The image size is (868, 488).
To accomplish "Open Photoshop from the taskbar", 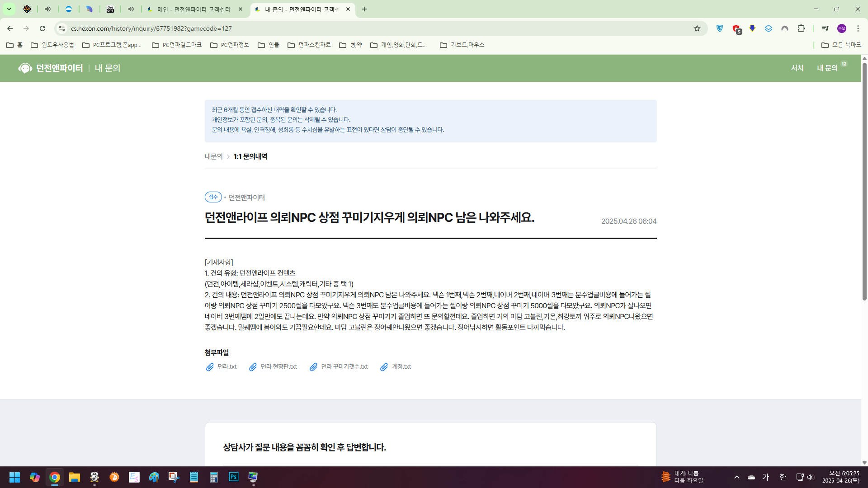I will 233,477.
